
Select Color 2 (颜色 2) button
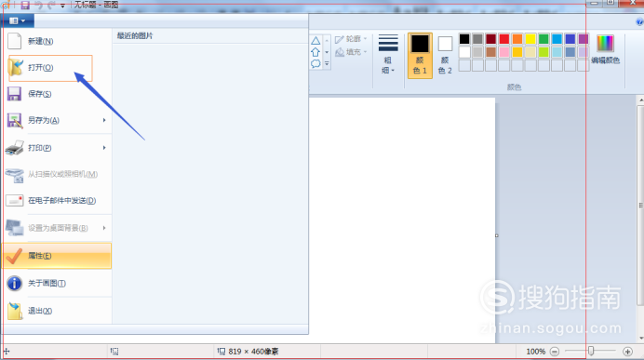445,56
